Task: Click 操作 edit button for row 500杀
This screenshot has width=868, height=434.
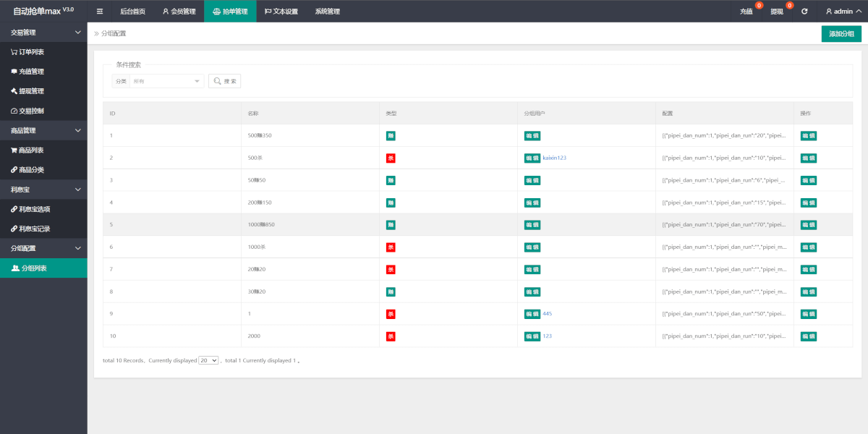Action: [x=809, y=158]
